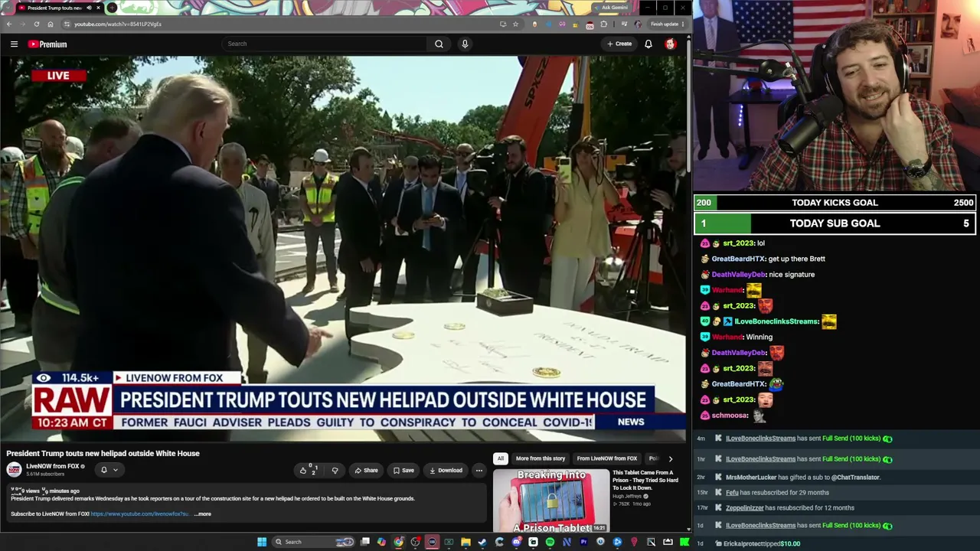Save the video to a playlist
Image resolution: width=980 pixels, height=551 pixels.
[403, 471]
